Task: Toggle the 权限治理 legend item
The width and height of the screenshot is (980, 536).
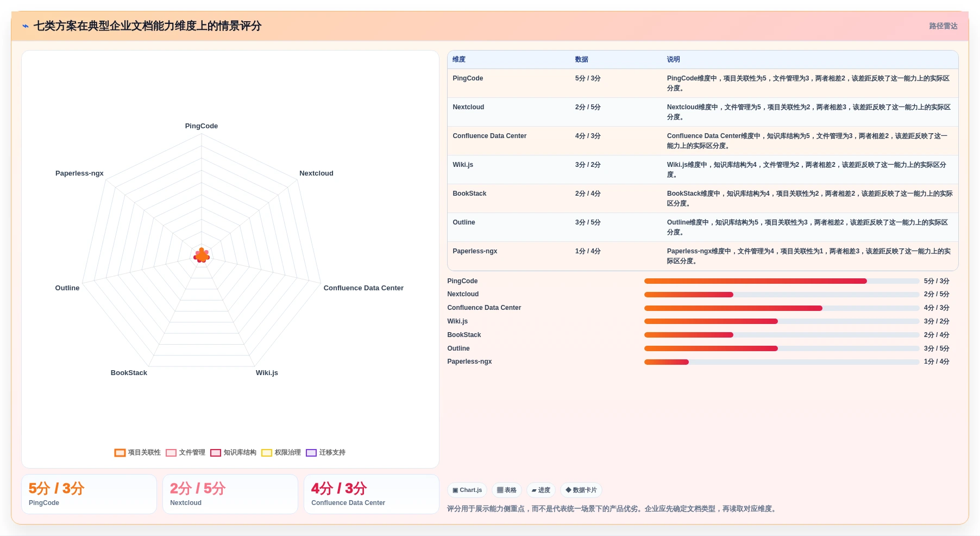Action: [281, 452]
